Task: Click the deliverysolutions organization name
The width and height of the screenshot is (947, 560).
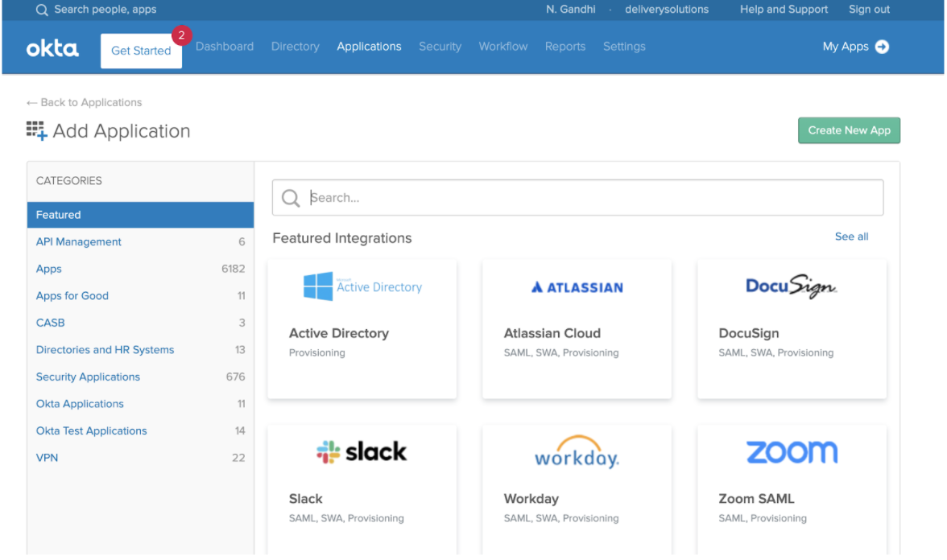Action: 667,10
